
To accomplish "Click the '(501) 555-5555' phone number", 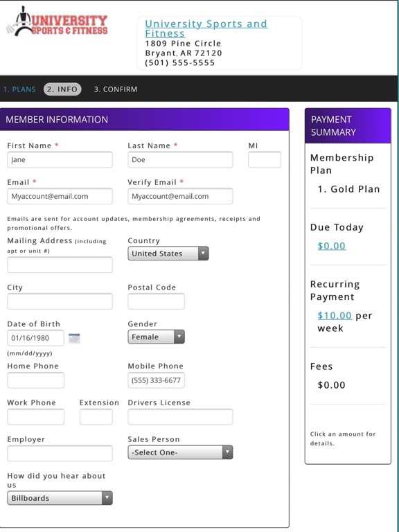I will [180, 63].
